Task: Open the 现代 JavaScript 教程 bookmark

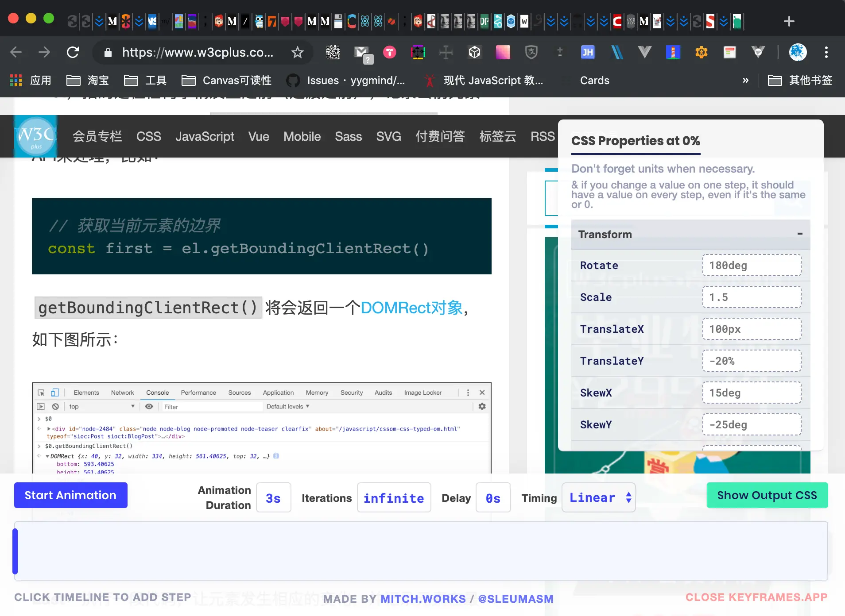Action: pyautogui.click(x=484, y=80)
